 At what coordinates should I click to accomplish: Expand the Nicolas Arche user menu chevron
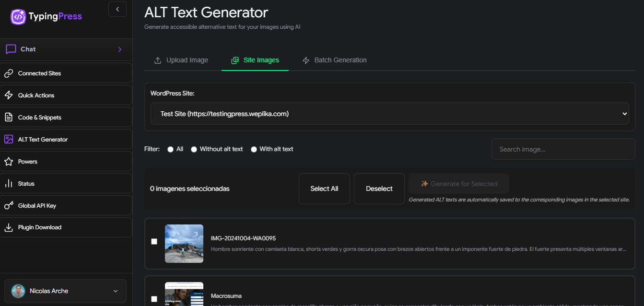tap(115, 291)
